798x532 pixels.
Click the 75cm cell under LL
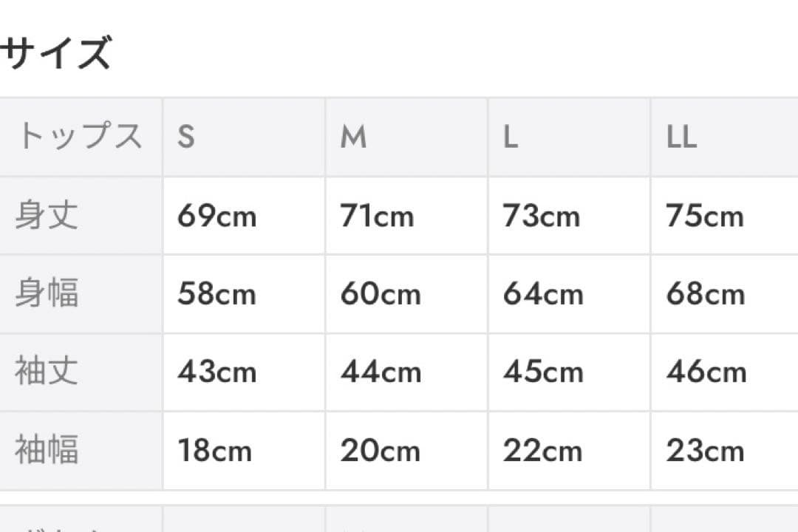tap(704, 216)
